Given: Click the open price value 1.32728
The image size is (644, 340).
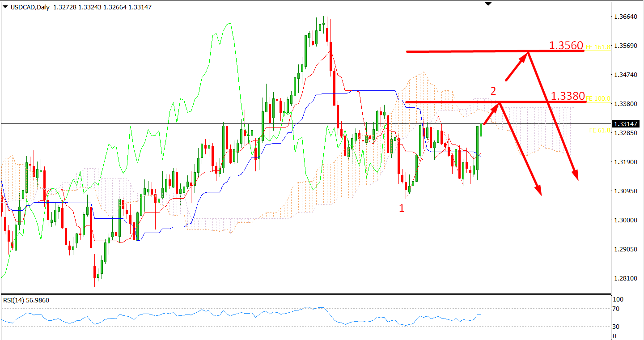Looking at the screenshot, I should (x=64, y=7).
